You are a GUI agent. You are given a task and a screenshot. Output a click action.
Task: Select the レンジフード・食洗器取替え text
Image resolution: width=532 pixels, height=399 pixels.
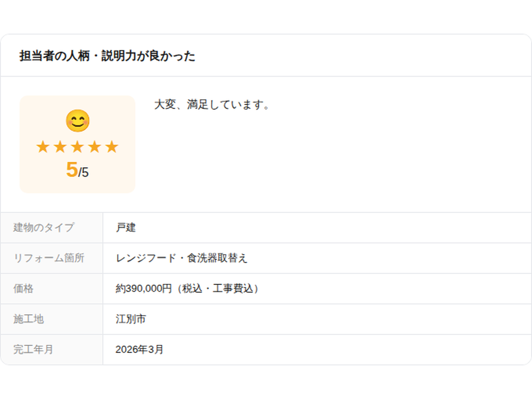click(181, 258)
